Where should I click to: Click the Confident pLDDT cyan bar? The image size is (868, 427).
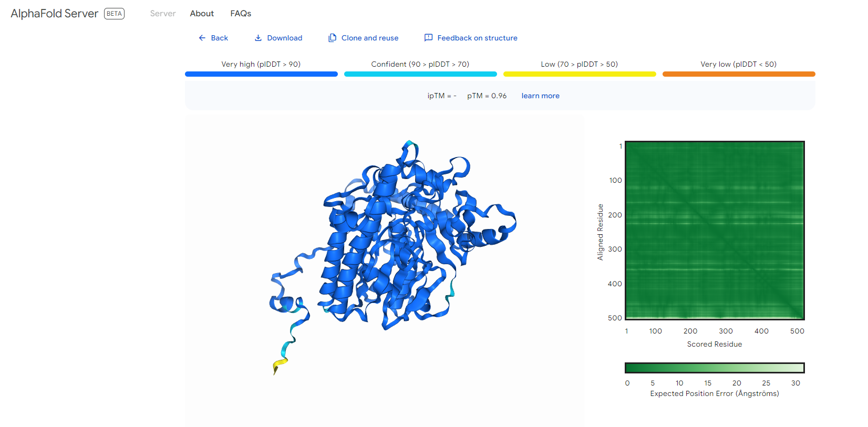(x=420, y=74)
